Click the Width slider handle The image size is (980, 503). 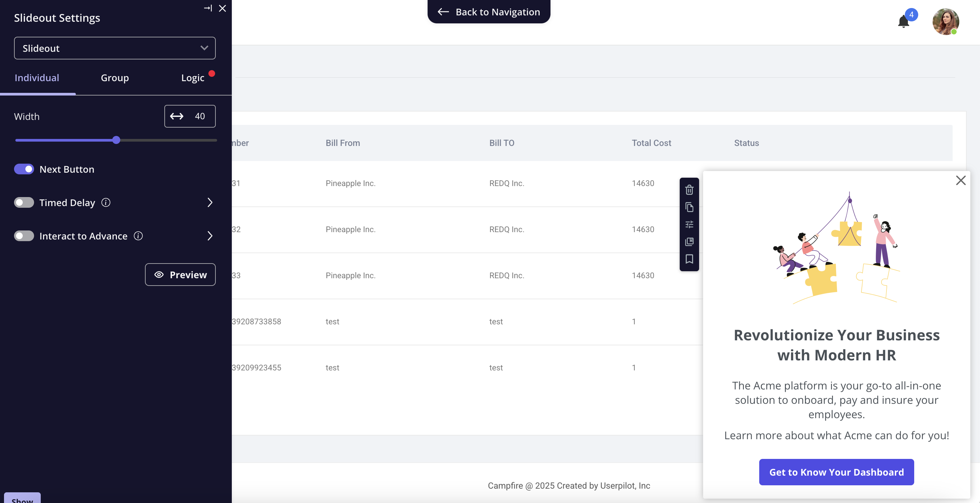(117, 140)
